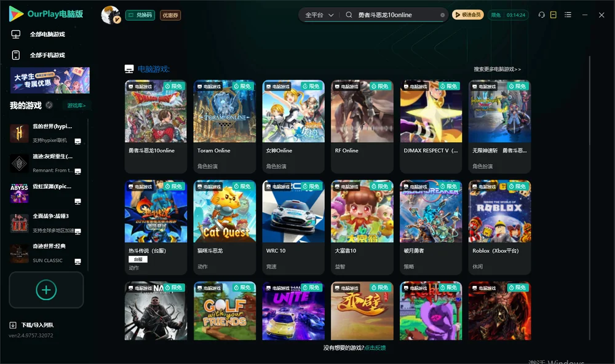Open Toram Online game card
Viewport: 615px width, 364px height.
click(x=224, y=126)
